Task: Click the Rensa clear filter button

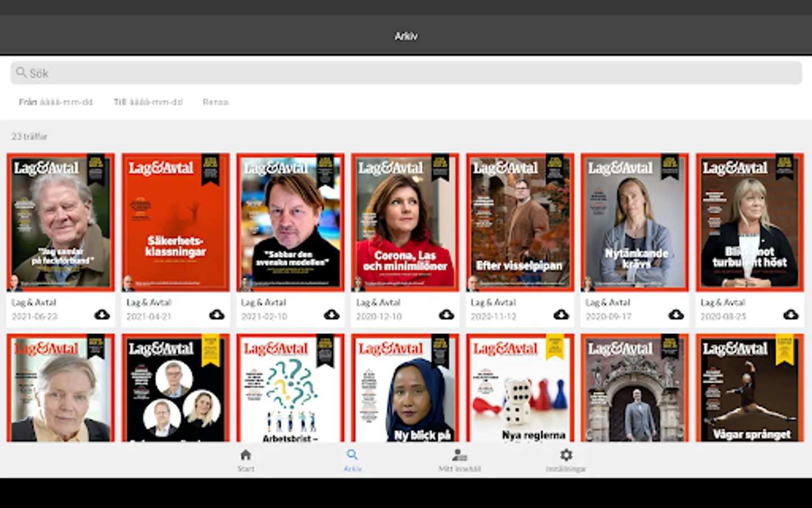Action: (x=215, y=102)
